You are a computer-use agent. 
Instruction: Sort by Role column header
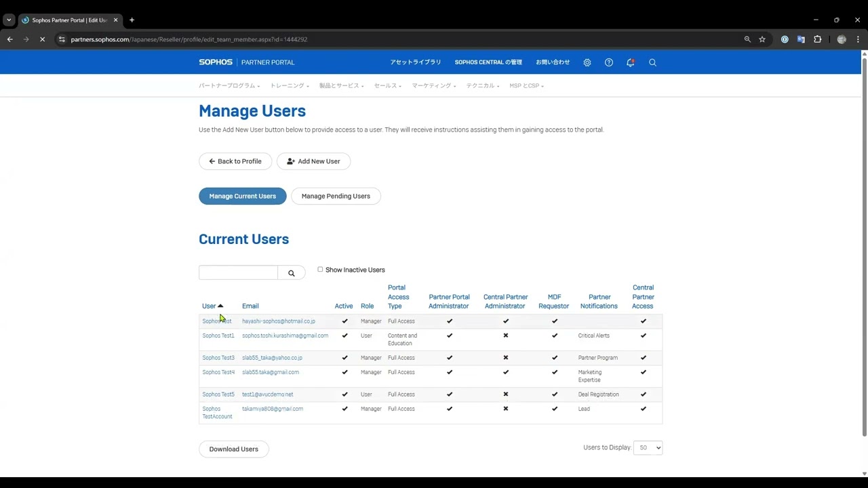[367, 306]
